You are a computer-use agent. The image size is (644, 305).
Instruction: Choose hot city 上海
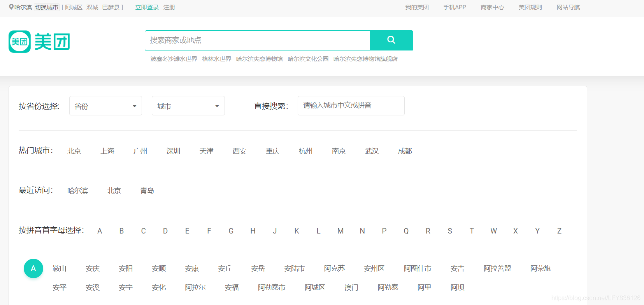click(107, 151)
